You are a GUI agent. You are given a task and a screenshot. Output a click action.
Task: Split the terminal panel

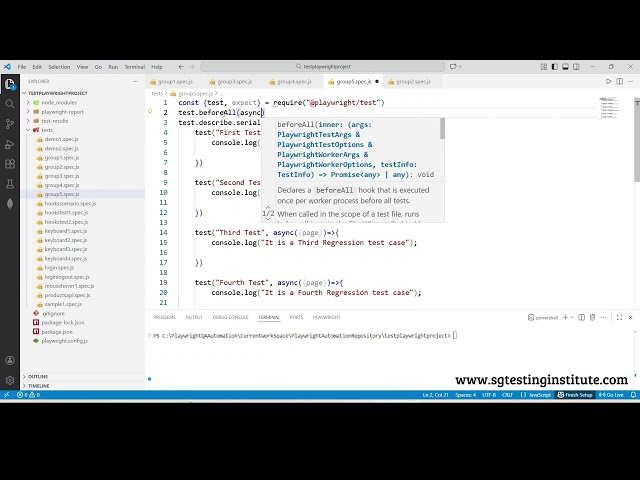[x=582, y=317]
